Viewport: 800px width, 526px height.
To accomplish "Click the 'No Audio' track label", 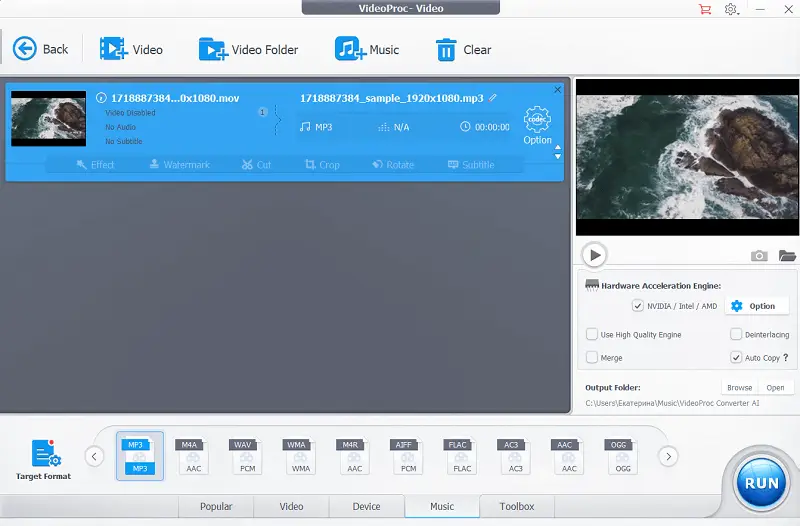I will (x=120, y=127).
